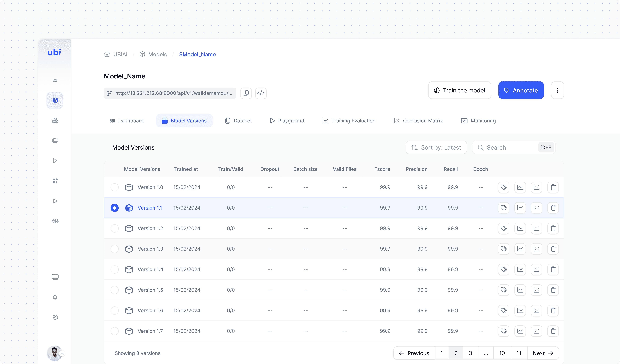Open the code snippet icon button
This screenshot has width=620, height=364.
(x=261, y=93)
